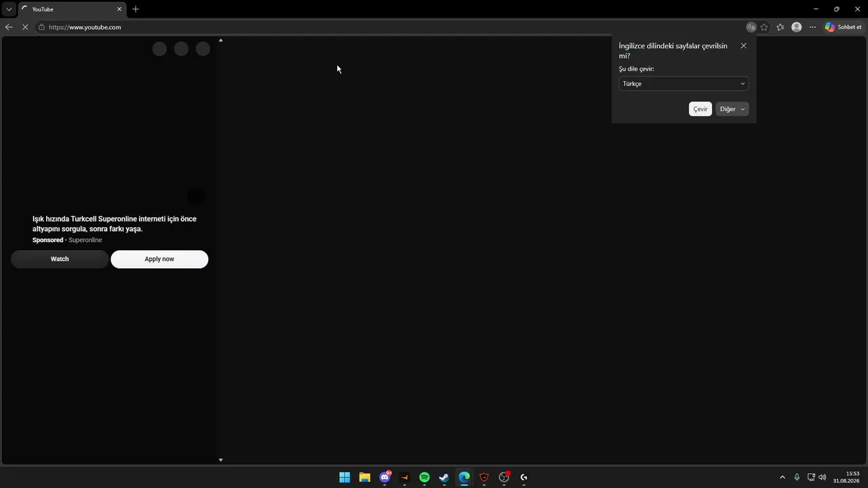Open the Logitech G HUB taskbar icon

click(x=524, y=477)
